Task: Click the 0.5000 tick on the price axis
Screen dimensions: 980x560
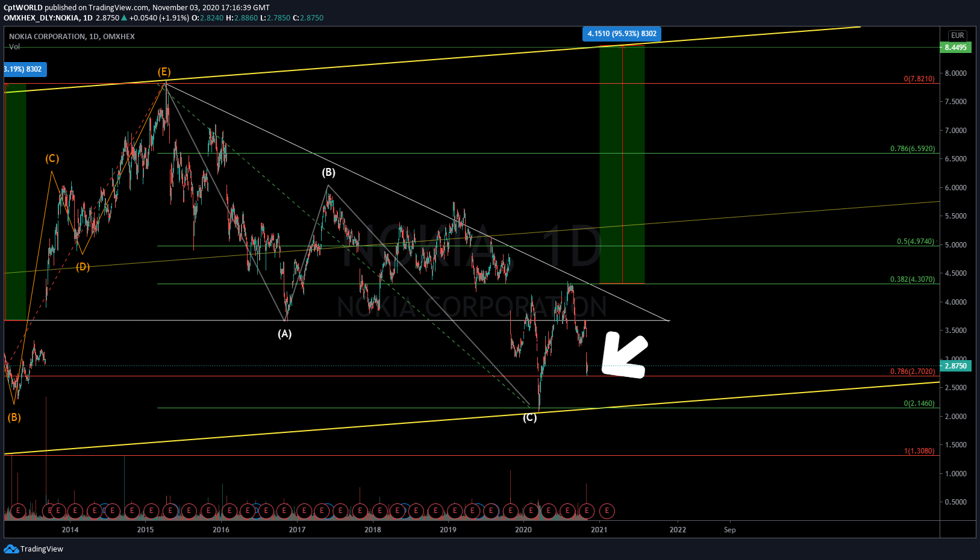Action: 955,502
